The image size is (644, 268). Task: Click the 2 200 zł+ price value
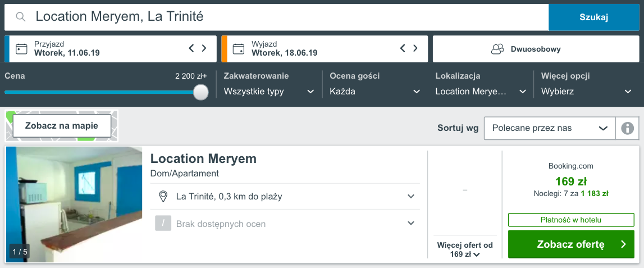click(191, 76)
